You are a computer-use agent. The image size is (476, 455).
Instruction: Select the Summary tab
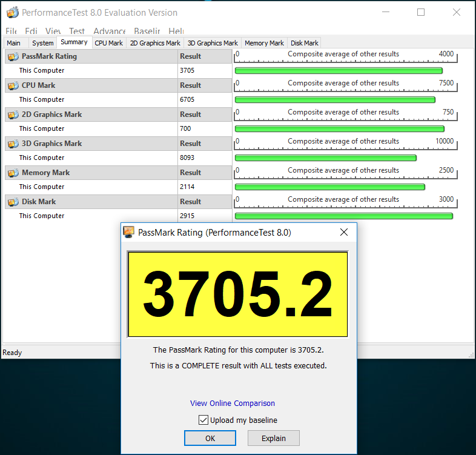[x=74, y=42]
